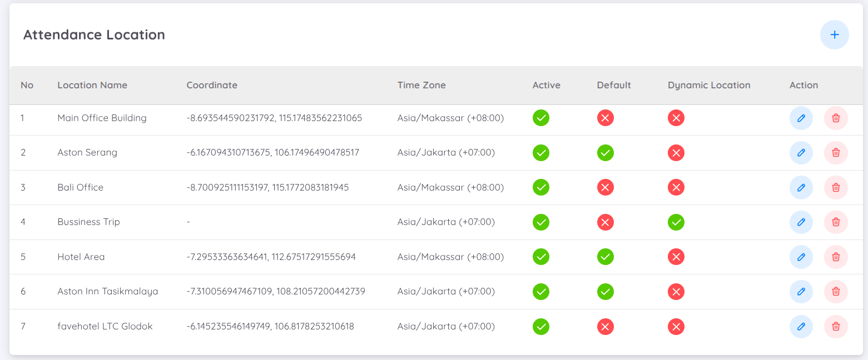Remove the Hotel Area location
This screenshot has height=360, width=868.
(x=835, y=257)
